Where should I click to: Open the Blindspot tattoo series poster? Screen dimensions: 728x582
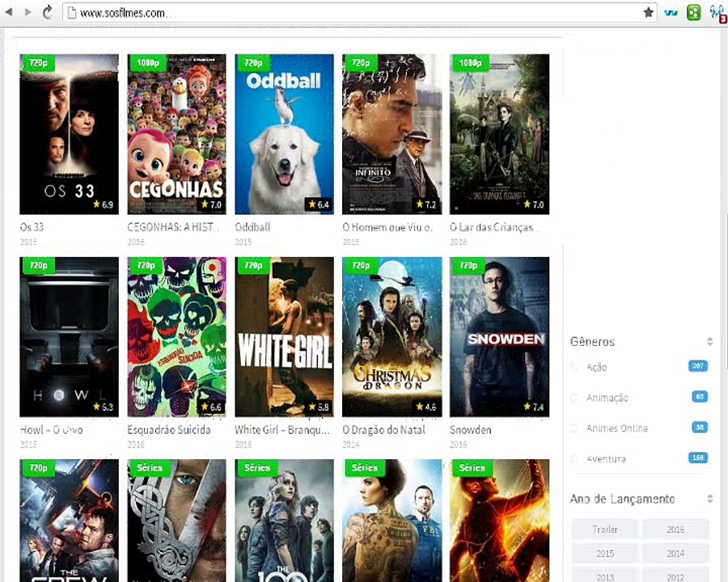[x=392, y=521]
